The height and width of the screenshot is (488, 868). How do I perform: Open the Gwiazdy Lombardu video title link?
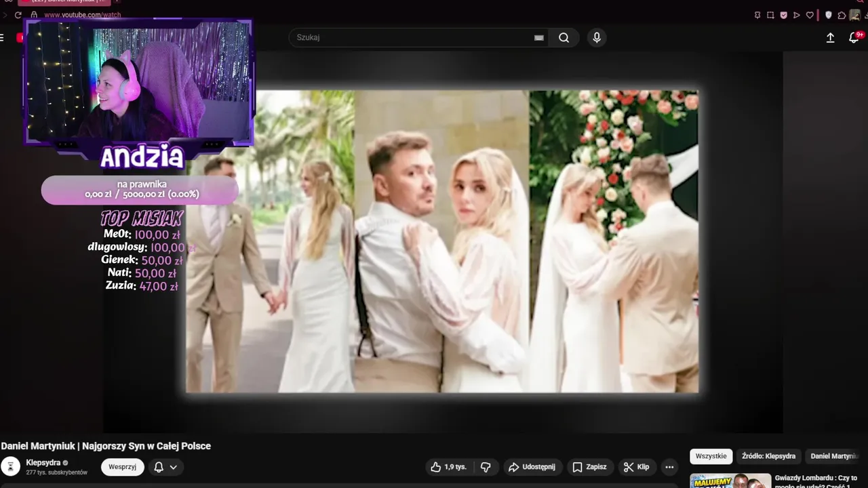click(817, 481)
